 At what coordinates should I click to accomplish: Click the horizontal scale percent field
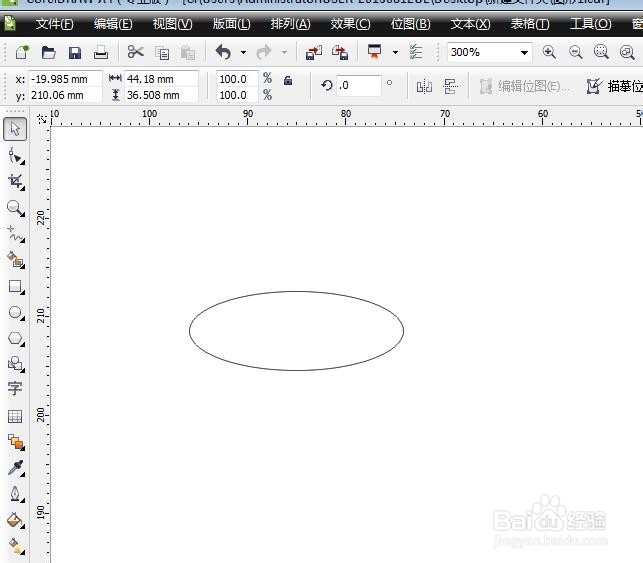(x=237, y=79)
